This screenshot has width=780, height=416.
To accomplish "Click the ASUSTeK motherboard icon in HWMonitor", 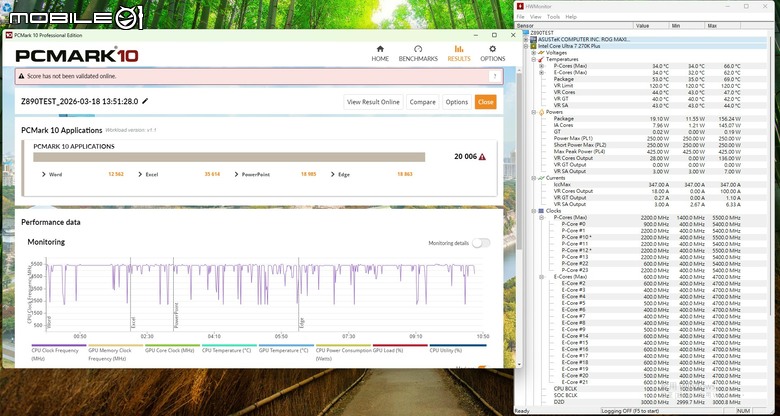I will coord(533,39).
